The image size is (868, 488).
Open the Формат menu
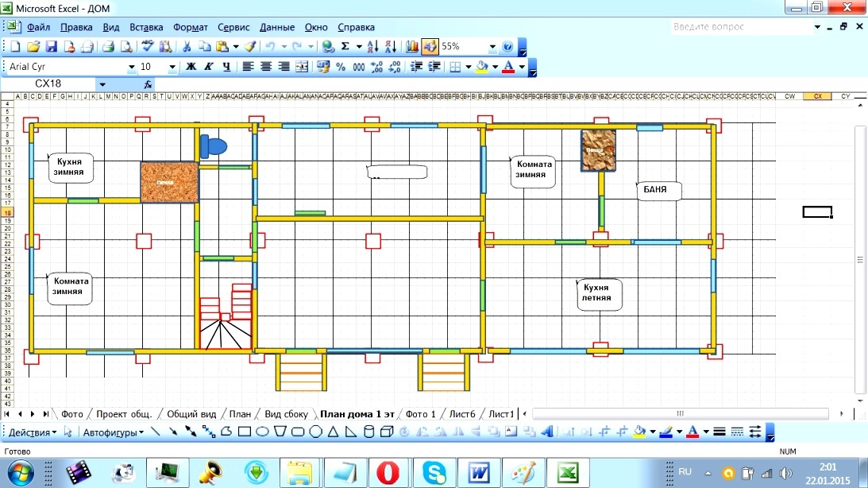190,26
